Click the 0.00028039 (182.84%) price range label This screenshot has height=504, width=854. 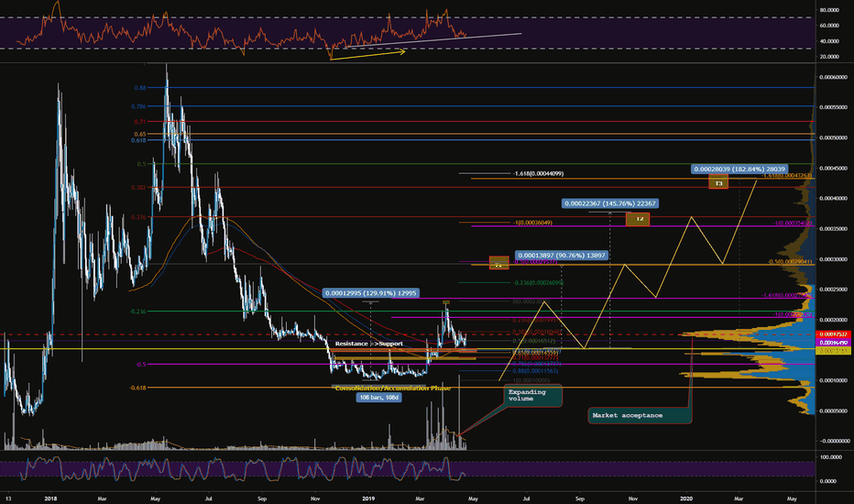(739, 169)
